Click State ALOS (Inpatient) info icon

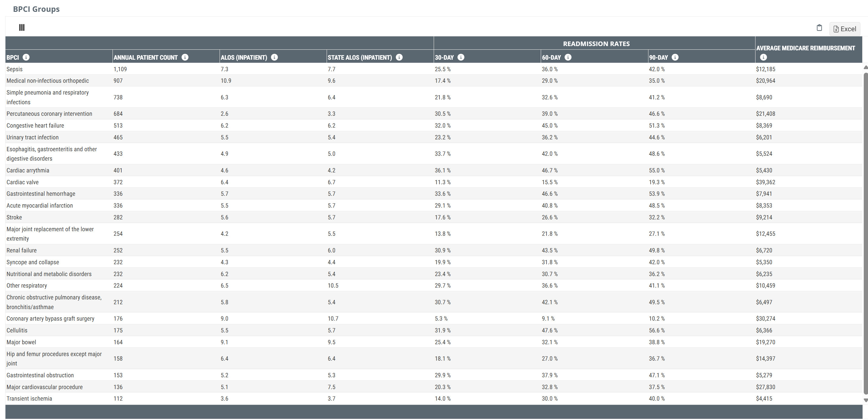pyautogui.click(x=399, y=57)
